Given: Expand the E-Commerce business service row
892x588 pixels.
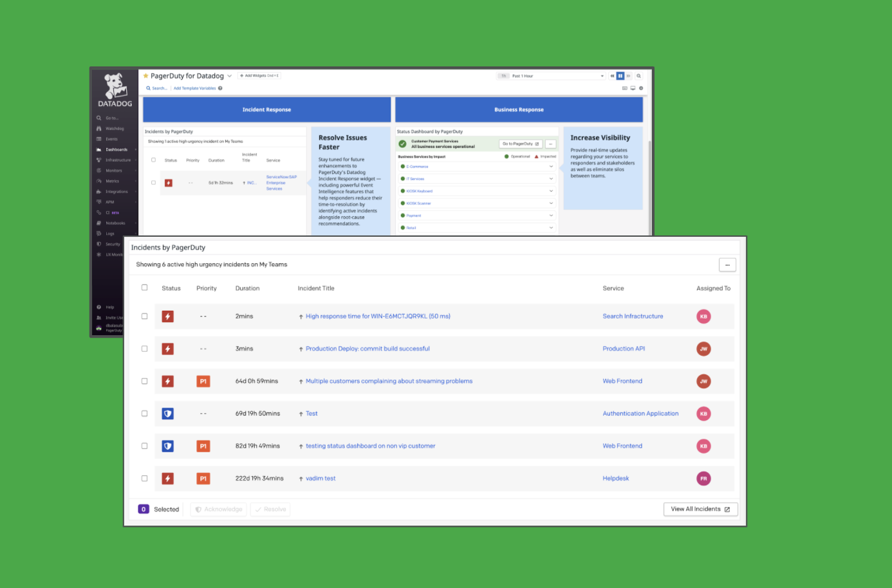Looking at the screenshot, I should [x=551, y=167].
